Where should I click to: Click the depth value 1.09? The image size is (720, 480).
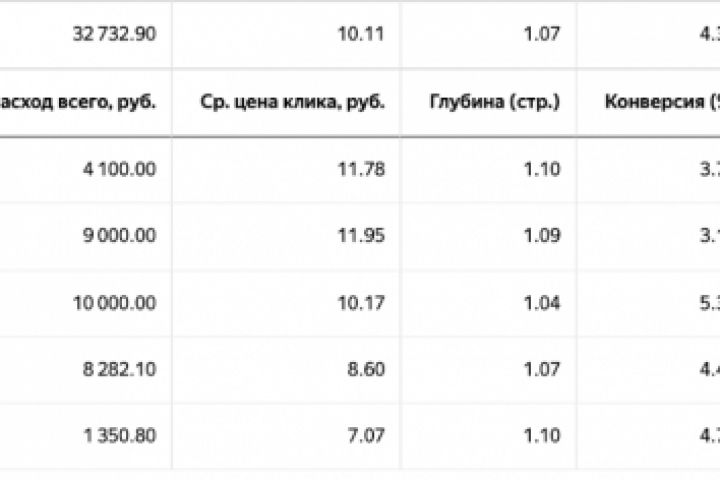pos(541,236)
